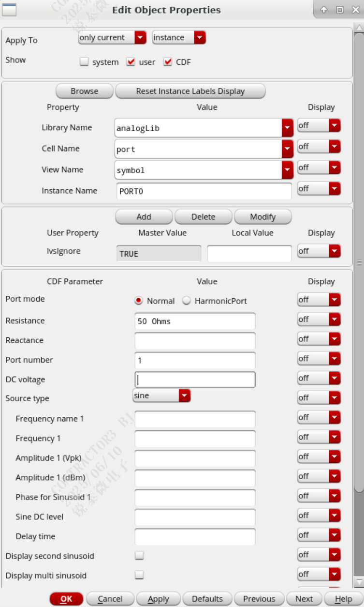
Task: Click into the Frequency 1 input field
Action: (x=195, y=439)
